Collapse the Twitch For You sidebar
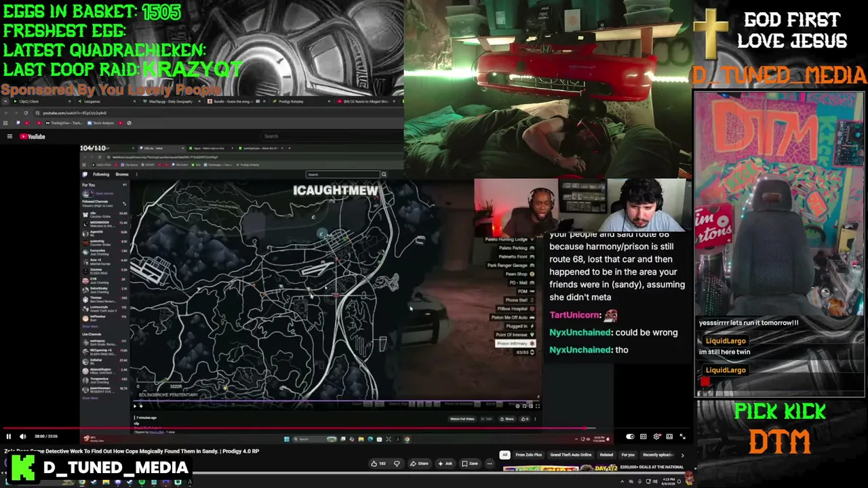 pyautogui.click(x=124, y=185)
